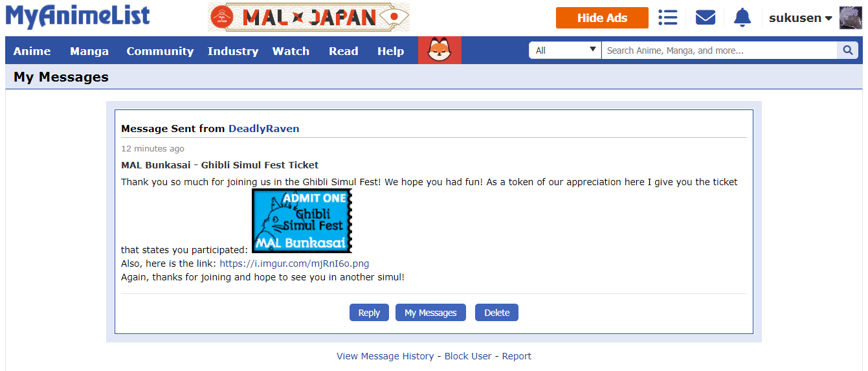868x371 pixels.
Task: Open DeadlyRaven's profile link
Action: coord(263,128)
